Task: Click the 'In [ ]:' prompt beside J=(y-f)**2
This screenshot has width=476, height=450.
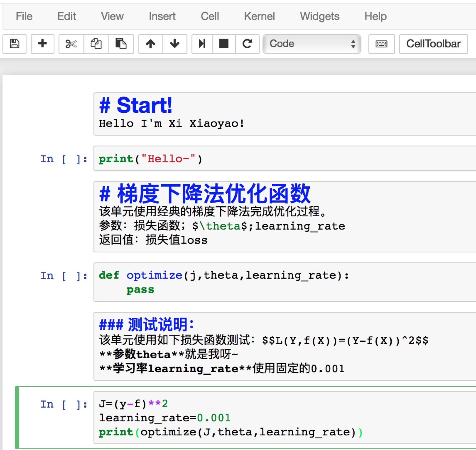Action: pyautogui.click(x=64, y=405)
